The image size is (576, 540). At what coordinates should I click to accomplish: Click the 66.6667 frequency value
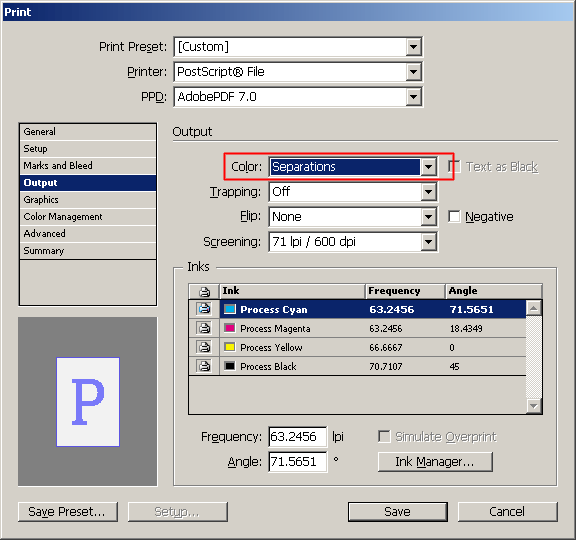click(386, 347)
